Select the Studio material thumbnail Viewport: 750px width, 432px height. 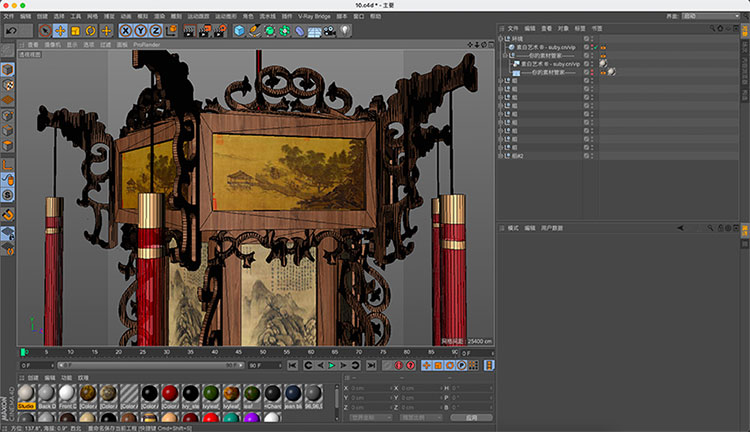[x=27, y=393]
